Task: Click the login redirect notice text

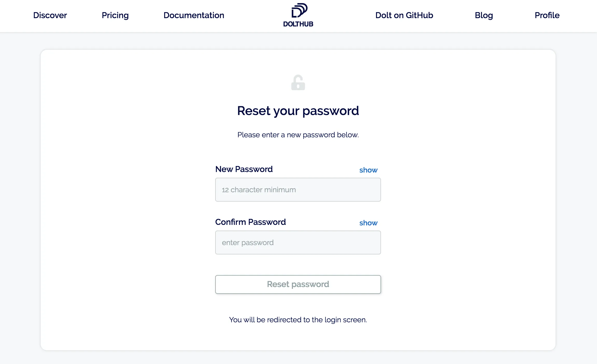Action: click(298, 320)
